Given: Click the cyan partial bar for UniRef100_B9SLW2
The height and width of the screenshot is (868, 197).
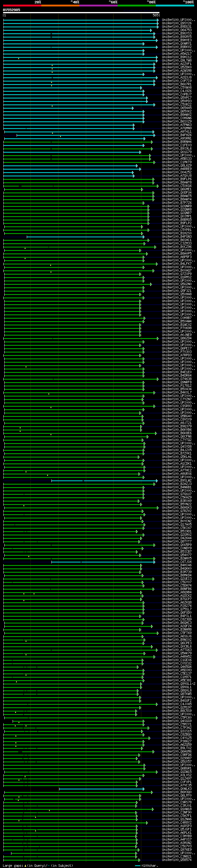Looking at the screenshot, I should click(104, 481).
